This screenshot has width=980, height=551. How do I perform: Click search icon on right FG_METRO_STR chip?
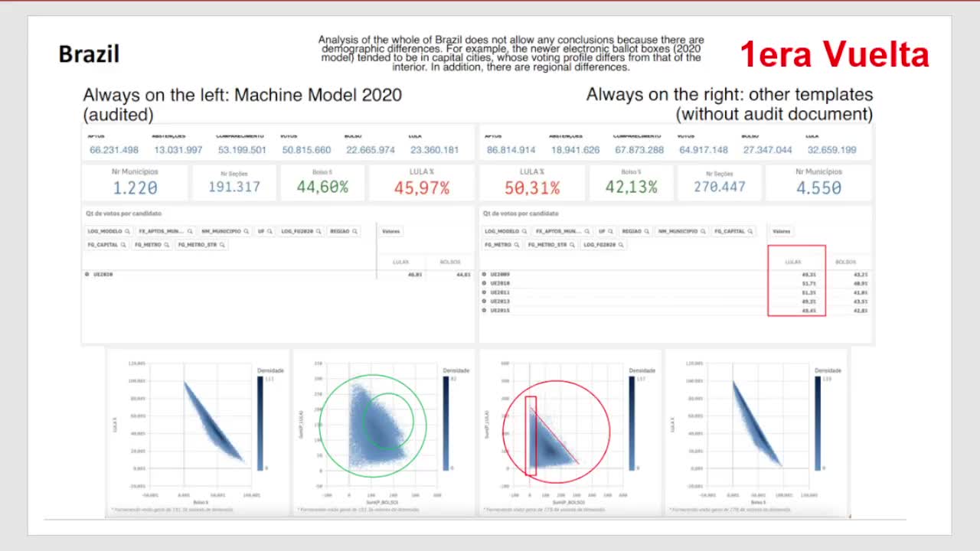click(572, 245)
